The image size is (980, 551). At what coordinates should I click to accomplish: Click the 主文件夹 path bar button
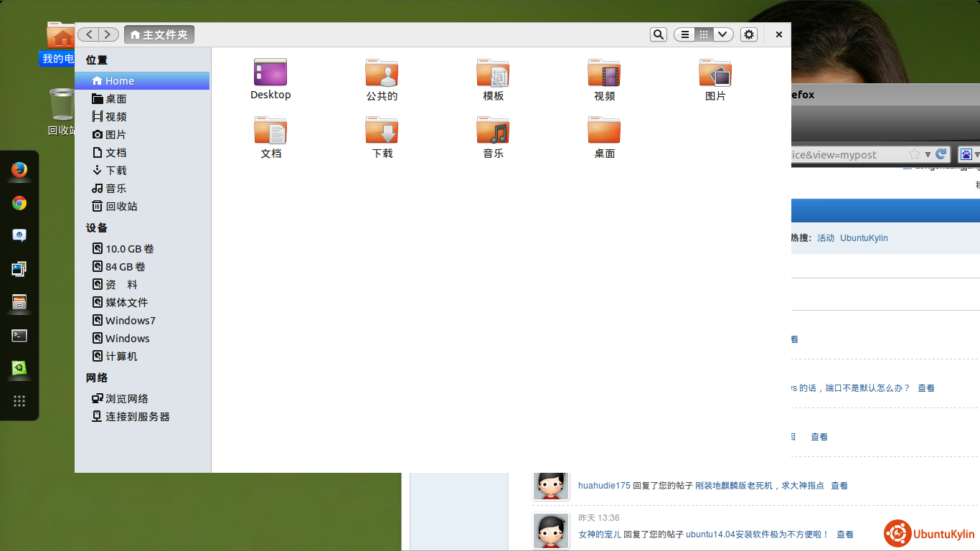[x=159, y=34]
